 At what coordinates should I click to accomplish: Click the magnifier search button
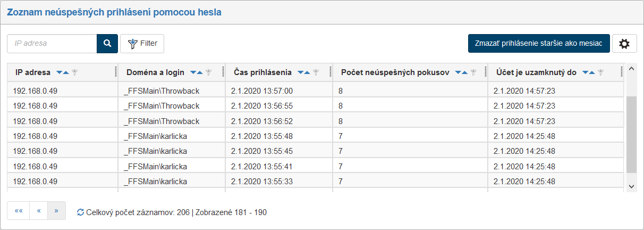tap(107, 44)
